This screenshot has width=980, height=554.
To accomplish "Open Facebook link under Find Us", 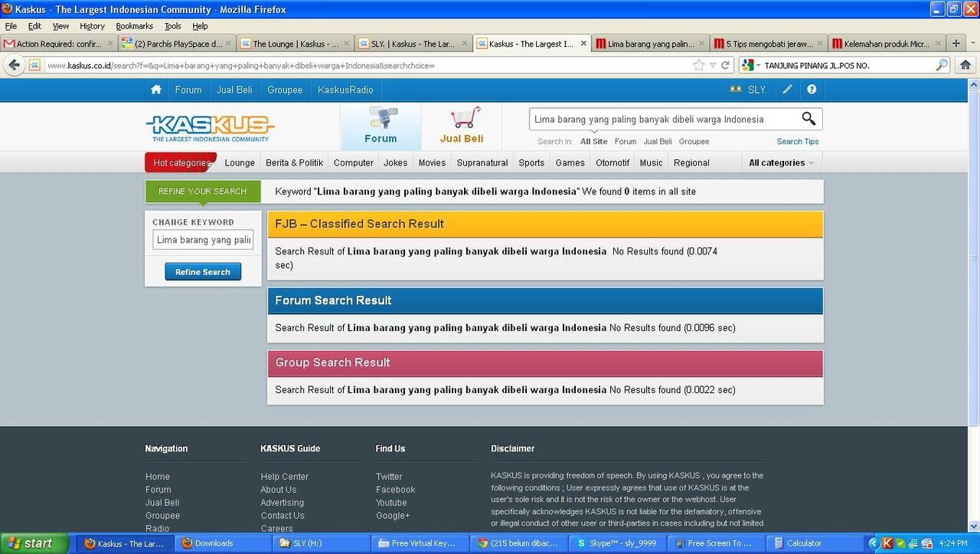I will coord(396,490).
